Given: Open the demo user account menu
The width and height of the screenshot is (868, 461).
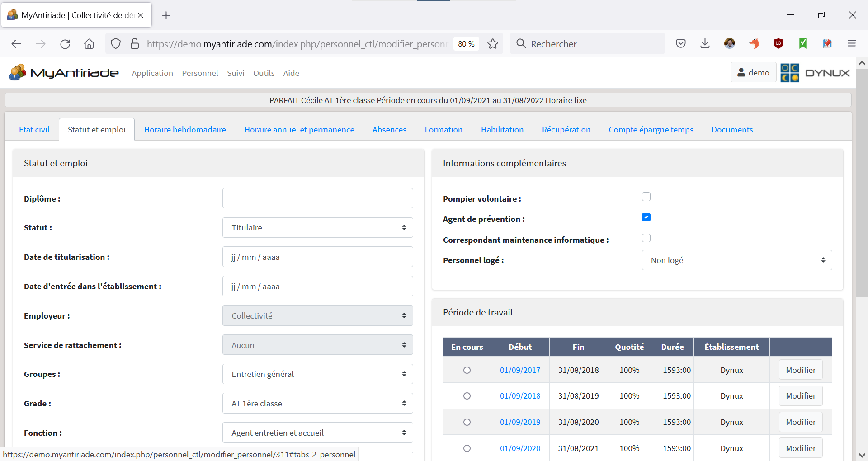Looking at the screenshot, I should 753,72.
